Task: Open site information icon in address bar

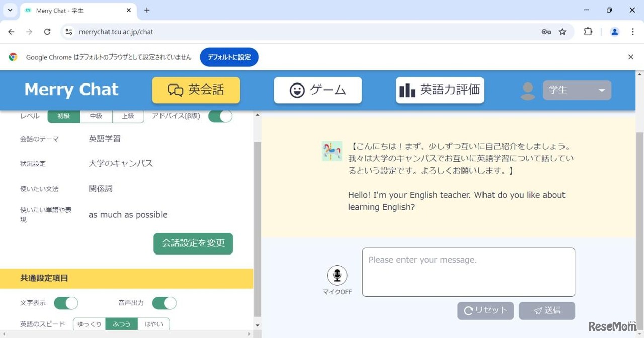Action: pos(69,32)
